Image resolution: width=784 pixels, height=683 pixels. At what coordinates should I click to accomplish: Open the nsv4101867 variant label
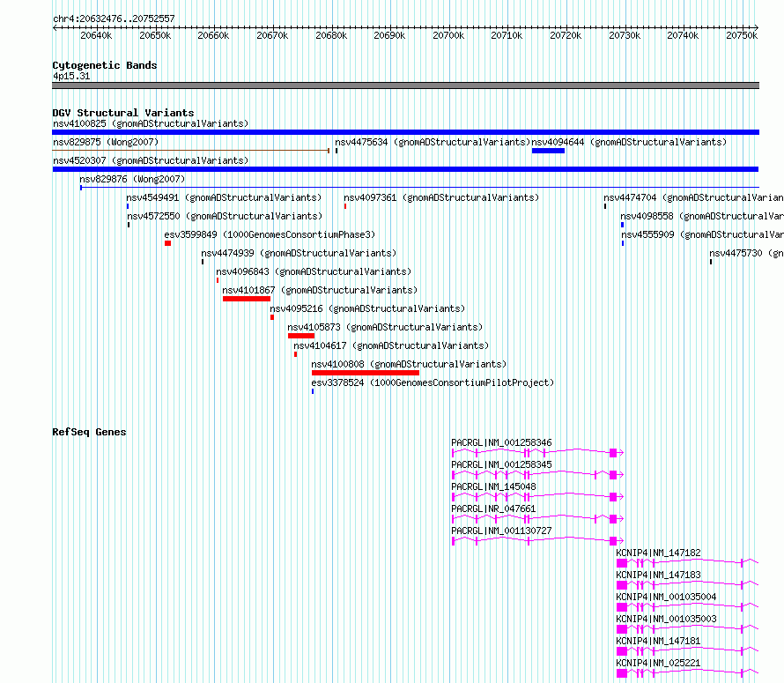[x=320, y=290]
